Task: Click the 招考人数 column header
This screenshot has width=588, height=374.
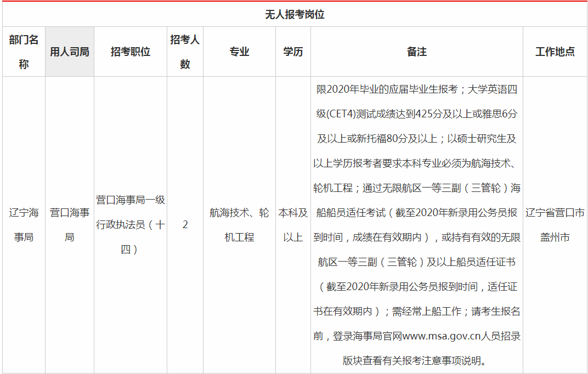Action: click(185, 52)
